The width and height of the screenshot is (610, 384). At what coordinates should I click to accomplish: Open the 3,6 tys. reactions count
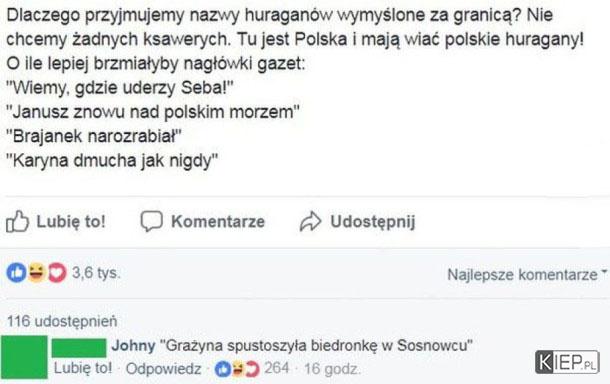click(96, 272)
